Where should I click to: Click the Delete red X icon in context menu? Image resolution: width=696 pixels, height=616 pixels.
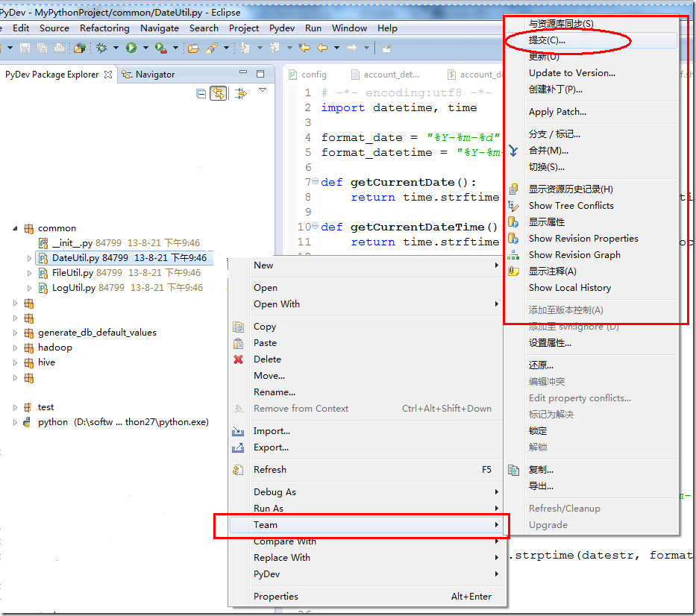coord(239,359)
